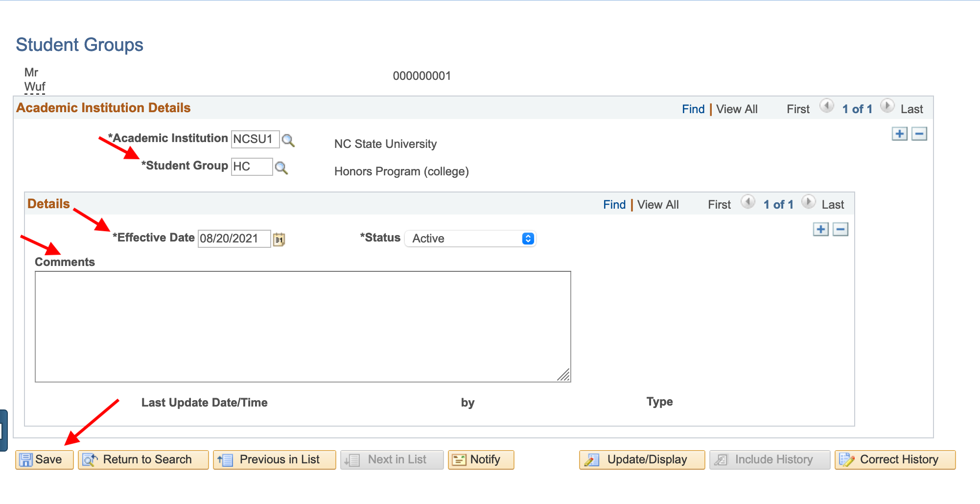Screen dimensions: 980x504
Task: Click inside the Comments text area
Action: tap(303, 326)
